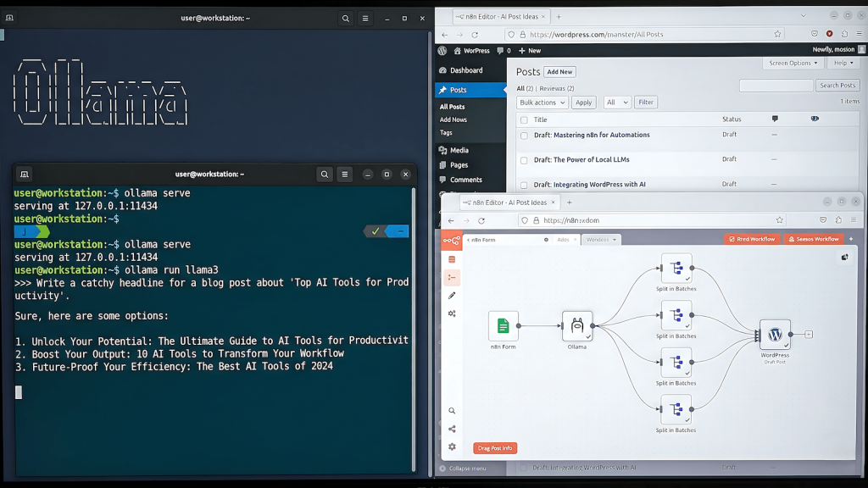This screenshot has height=488, width=868.
Task: Open the Bulk actions dropdown
Action: (x=542, y=102)
